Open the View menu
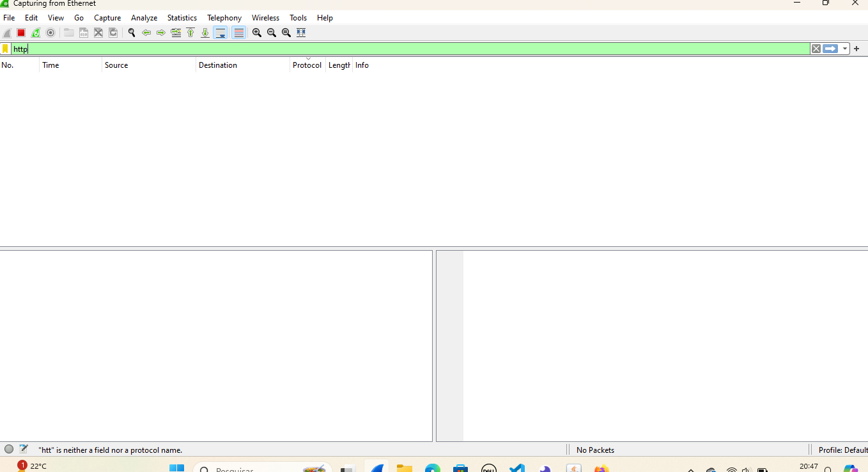868x472 pixels. tap(56, 18)
